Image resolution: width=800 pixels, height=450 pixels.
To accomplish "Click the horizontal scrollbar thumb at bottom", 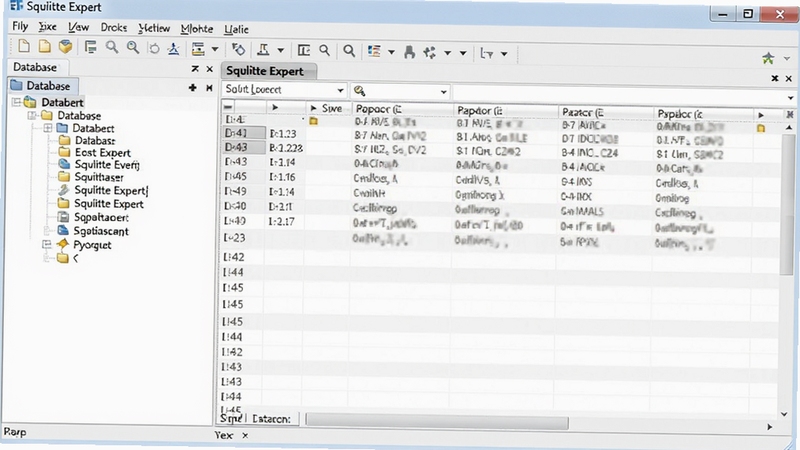I will click(437, 421).
